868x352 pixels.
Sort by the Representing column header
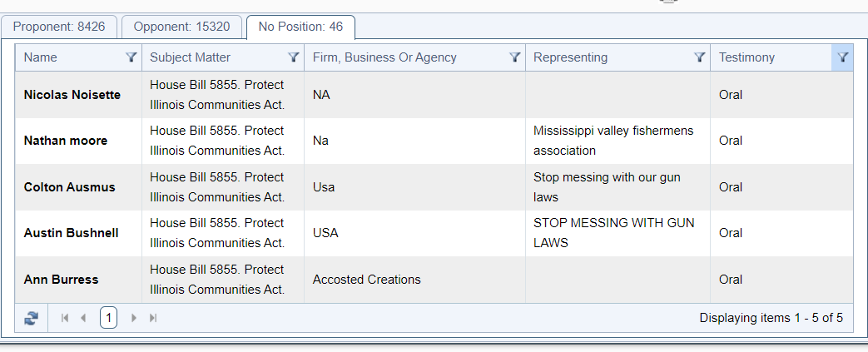[x=570, y=57]
